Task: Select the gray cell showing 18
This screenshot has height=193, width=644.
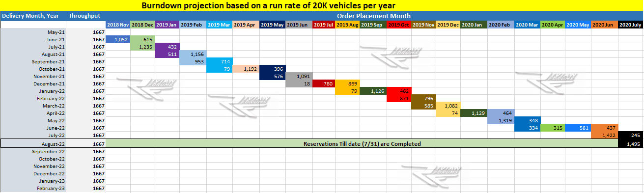Action: tap(299, 83)
